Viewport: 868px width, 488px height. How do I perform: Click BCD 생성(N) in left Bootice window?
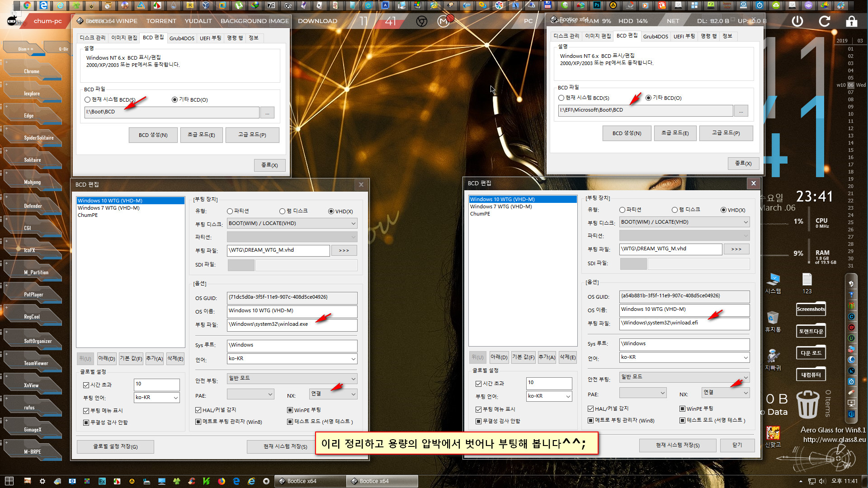point(153,135)
